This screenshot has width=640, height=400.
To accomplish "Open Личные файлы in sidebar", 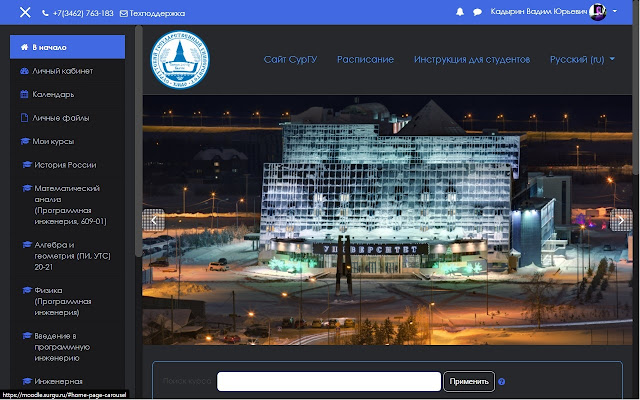I will 67,118.
